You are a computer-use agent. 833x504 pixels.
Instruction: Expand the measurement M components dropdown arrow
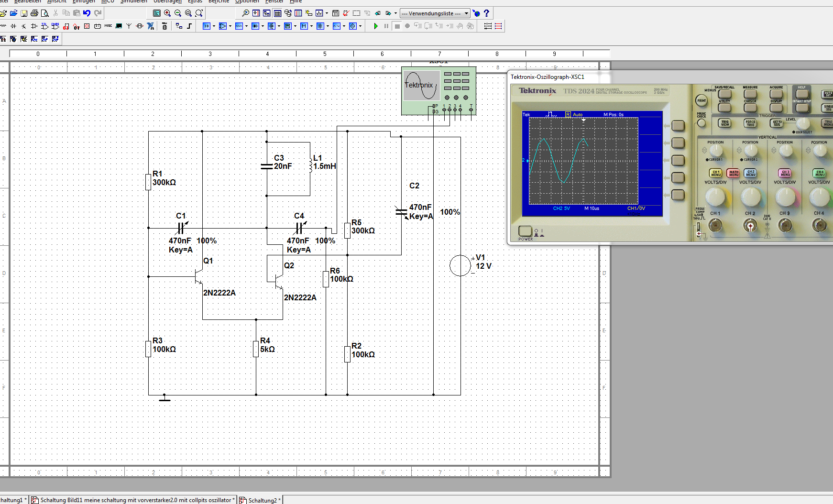(x=311, y=26)
